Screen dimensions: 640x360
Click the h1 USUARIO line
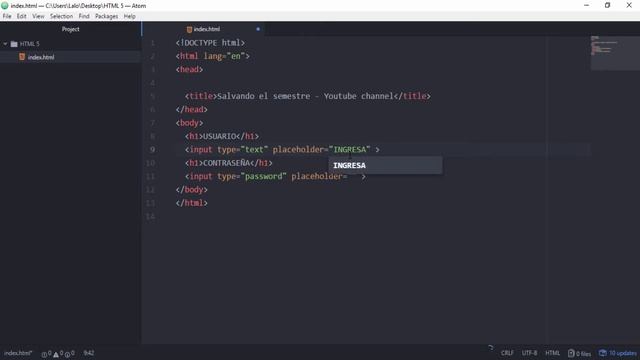(222, 136)
